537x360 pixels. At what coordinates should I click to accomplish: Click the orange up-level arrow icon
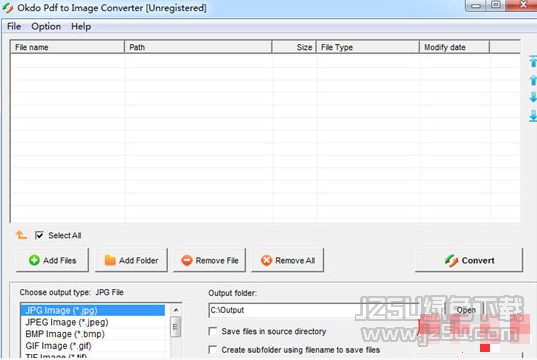pos(21,235)
